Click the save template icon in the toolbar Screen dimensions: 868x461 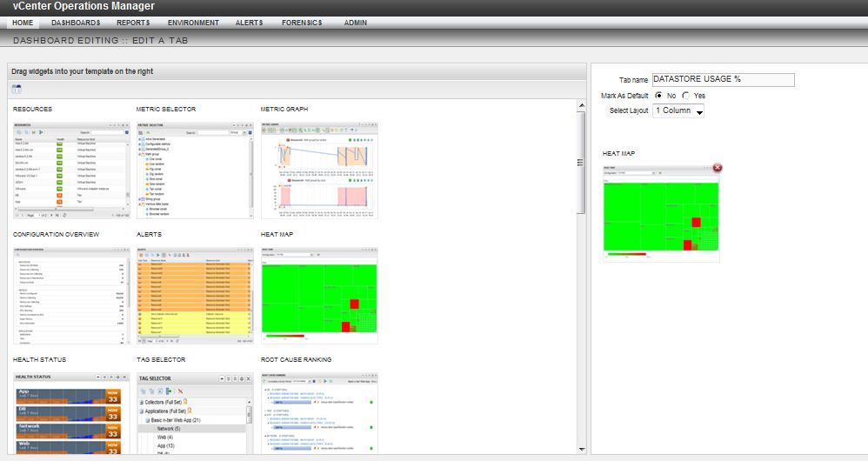coord(17,89)
